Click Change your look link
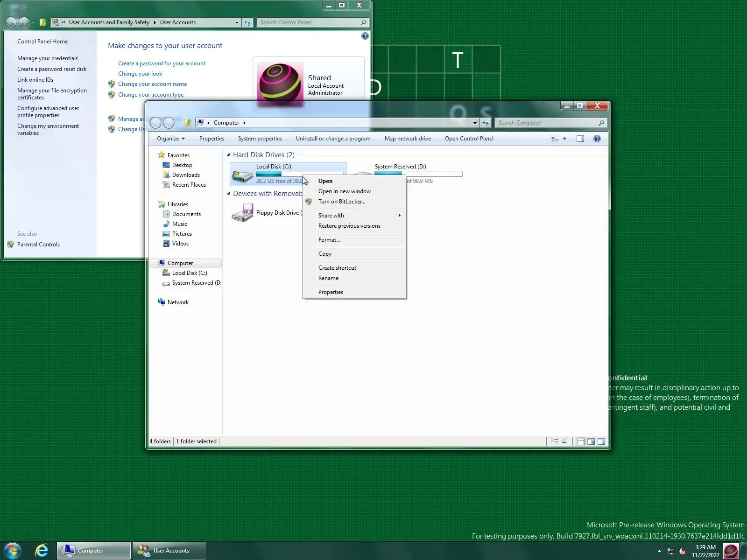 click(x=140, y=74)
